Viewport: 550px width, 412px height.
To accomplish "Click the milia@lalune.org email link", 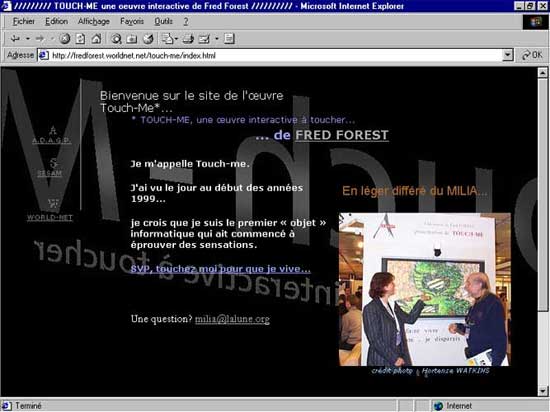I will (232, 319).
